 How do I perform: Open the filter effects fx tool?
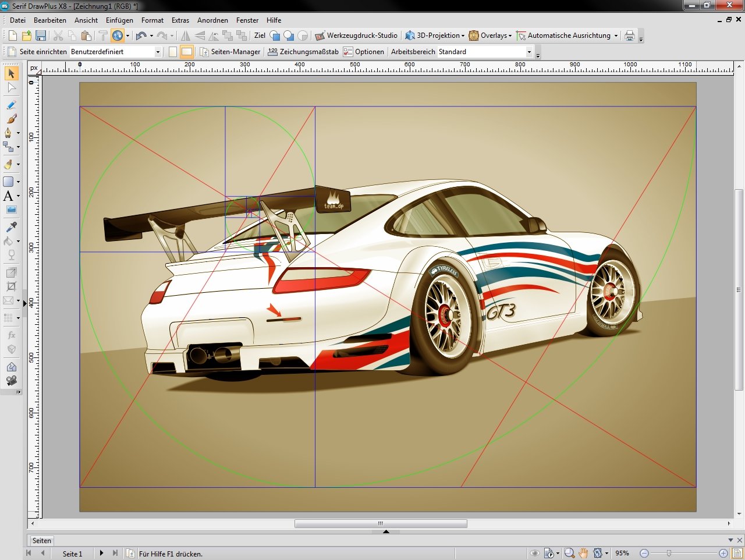(x=11, y=335)
